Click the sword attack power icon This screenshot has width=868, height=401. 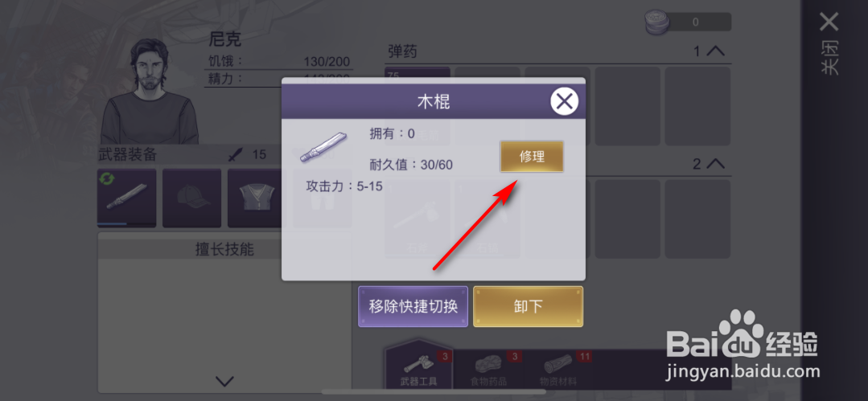pyautogui.click(x=237, y=155)
